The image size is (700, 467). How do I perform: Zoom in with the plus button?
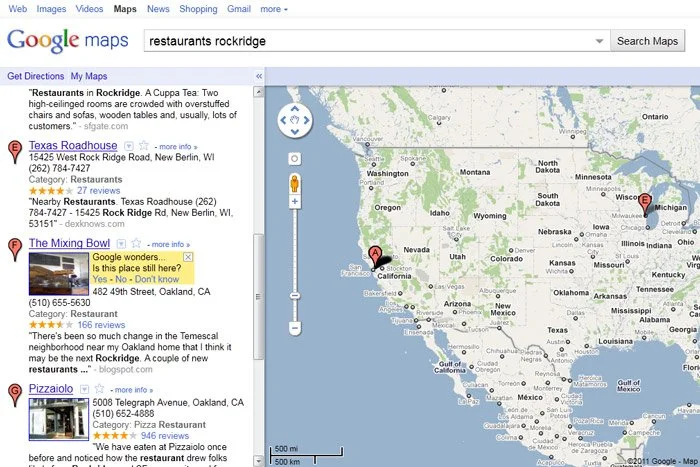coord(295,202)
